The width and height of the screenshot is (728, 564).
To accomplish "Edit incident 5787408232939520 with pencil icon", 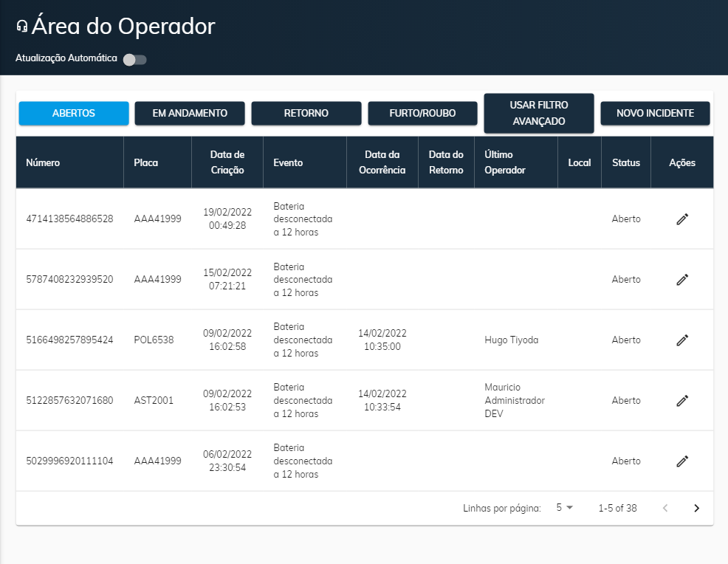I will click(682, 280).
